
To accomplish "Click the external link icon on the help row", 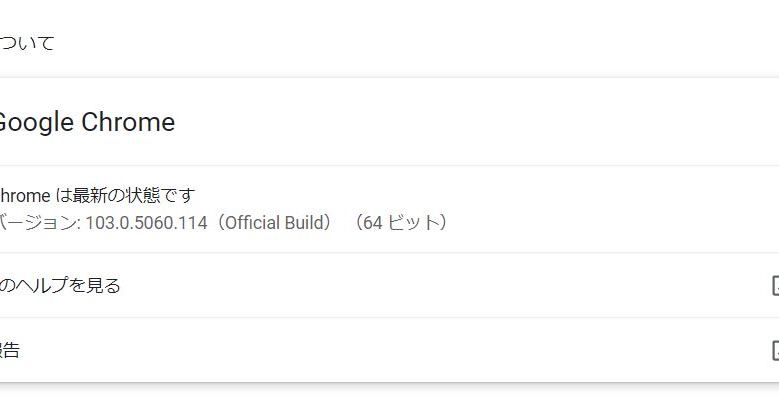I will point(775,286).
